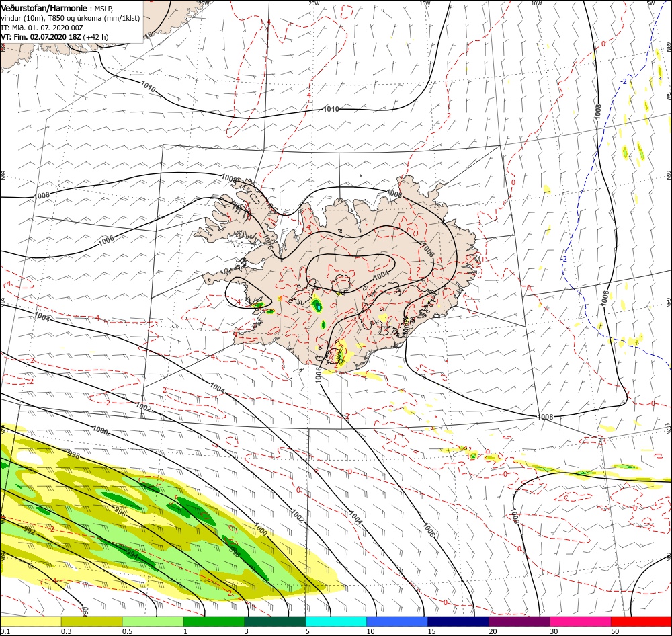This screenshot has height=636, width=672.
Task: Click the '15W' longitude label
Action: (x=425, y=3)
